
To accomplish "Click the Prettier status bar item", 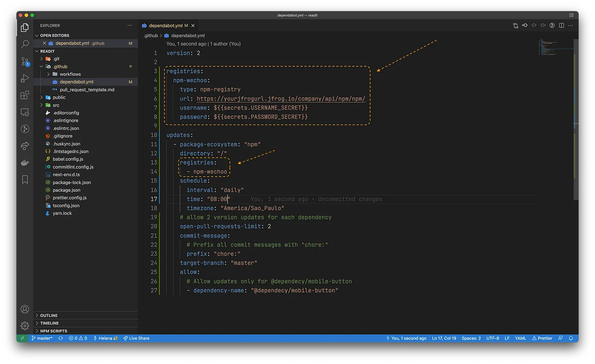I will click(542, 339).
